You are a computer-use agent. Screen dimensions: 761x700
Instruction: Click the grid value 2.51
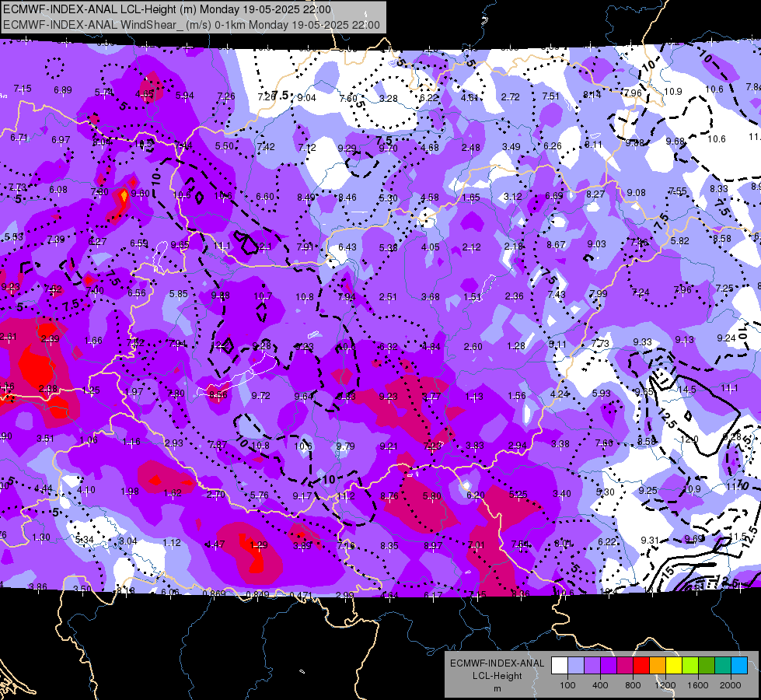point(388,297)
